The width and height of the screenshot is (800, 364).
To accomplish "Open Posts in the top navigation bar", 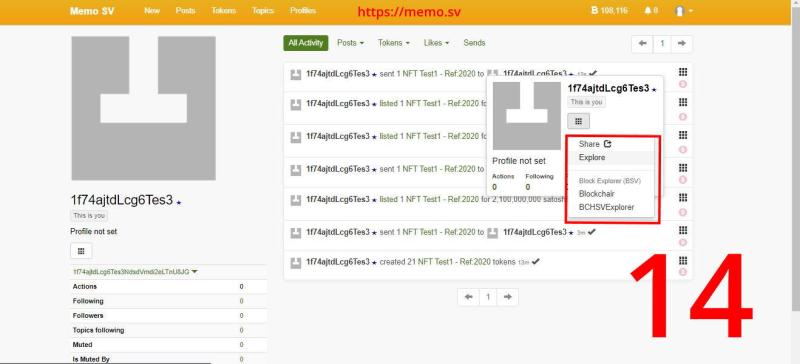I will (185, 10).
